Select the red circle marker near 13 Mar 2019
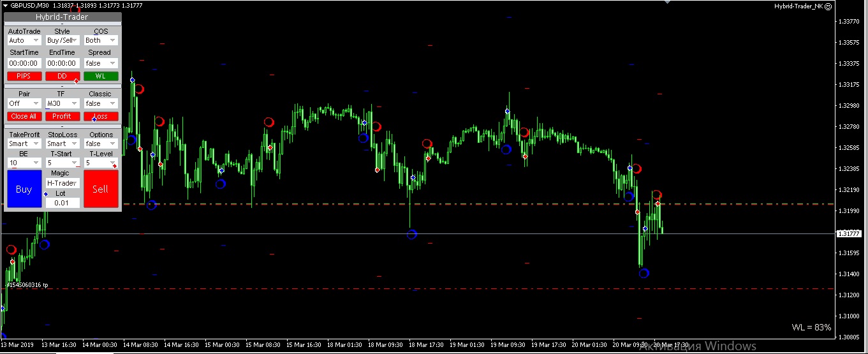Screen dimensions: 868x354 (x=11, y=249)
